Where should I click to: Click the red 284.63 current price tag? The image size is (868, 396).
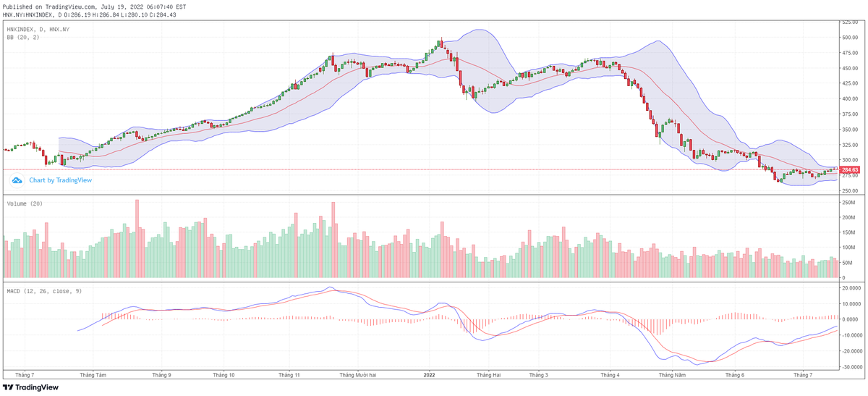(x=850, y=170)
